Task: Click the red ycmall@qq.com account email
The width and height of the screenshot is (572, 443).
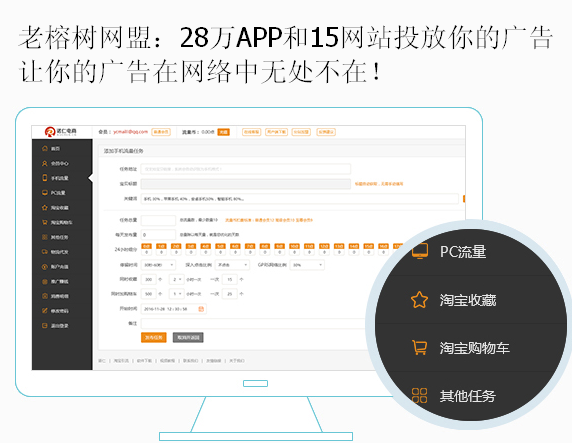Action: point(130,132)
